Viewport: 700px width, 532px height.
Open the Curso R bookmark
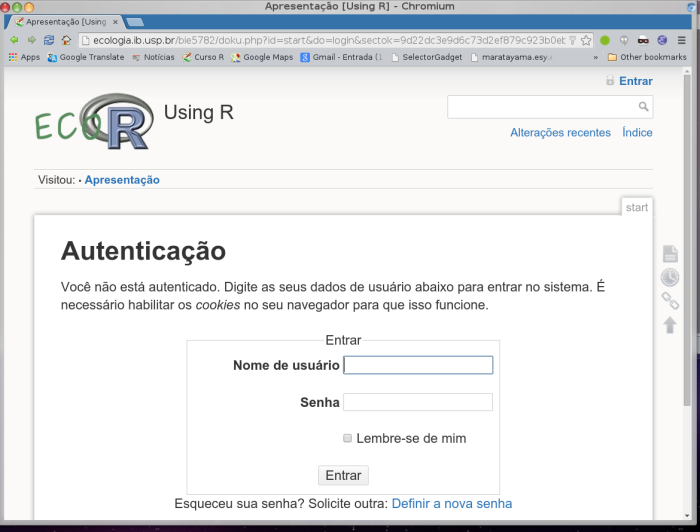(203, 57)
